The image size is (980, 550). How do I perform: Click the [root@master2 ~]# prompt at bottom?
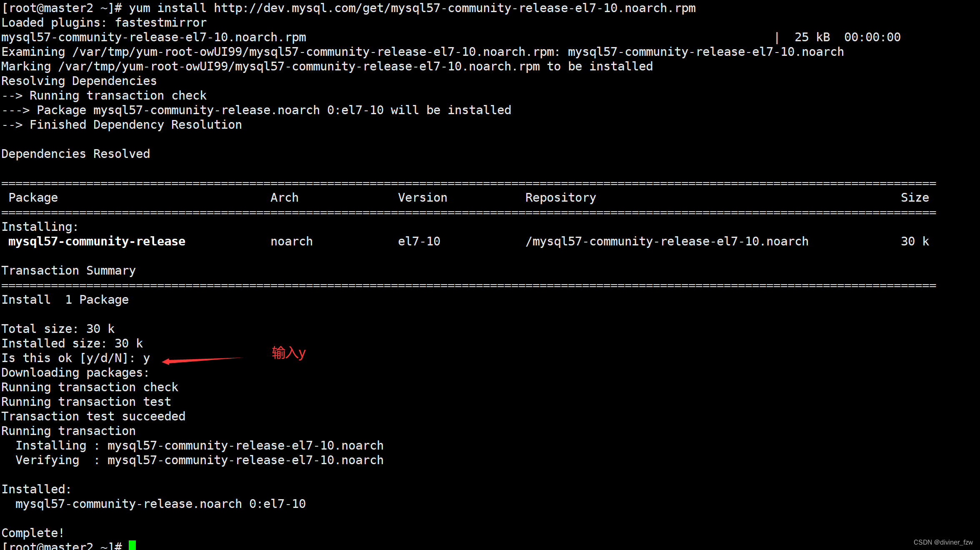(x=62, y=546)
